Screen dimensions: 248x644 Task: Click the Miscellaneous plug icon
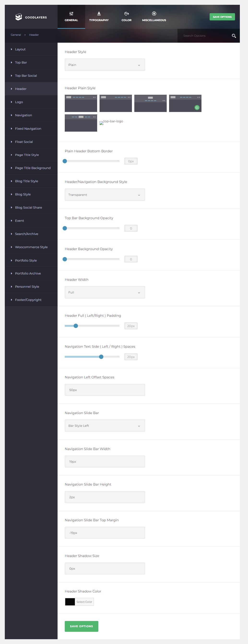click(x=154, y=13)
